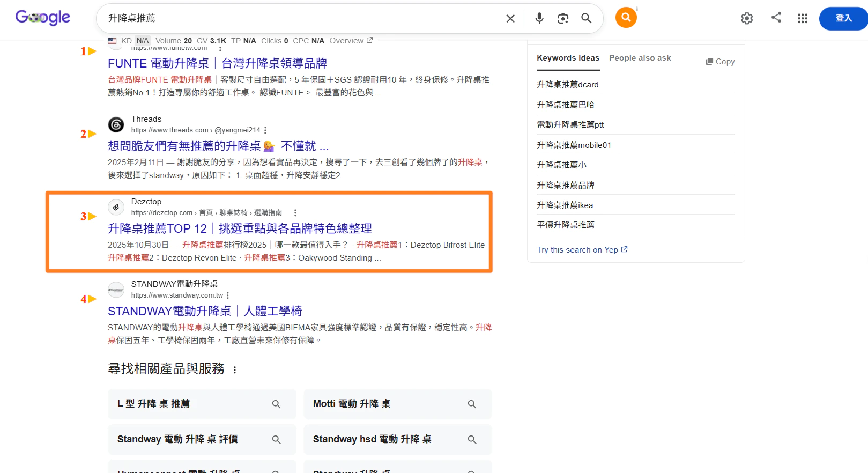Screen dimensions: 868x473
Task: Click the Threads site favicon
Action: 116,124
